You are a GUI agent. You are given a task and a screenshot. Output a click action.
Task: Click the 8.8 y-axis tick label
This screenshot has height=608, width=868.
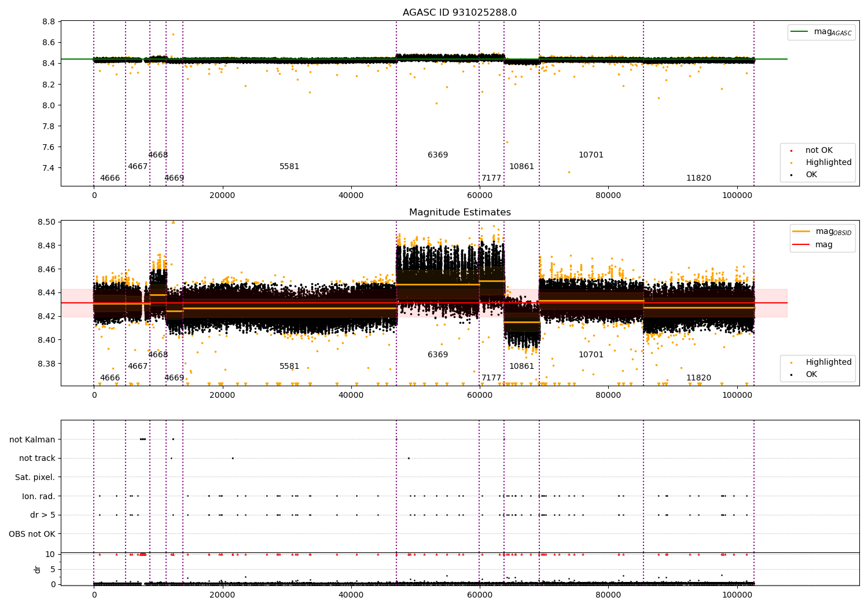[x=49, y=22]
